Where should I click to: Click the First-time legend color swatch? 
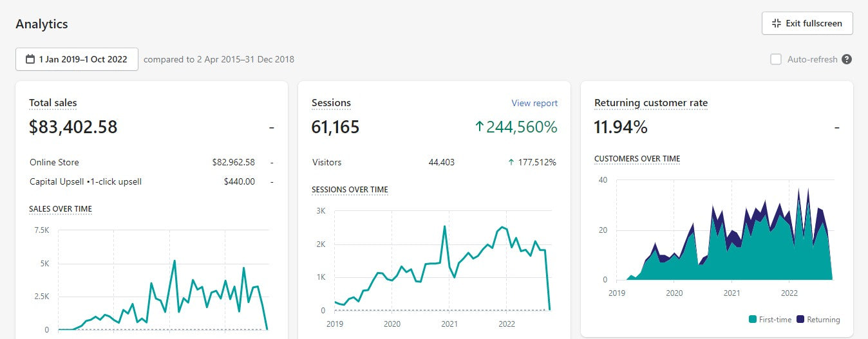(x=753, y=320)
